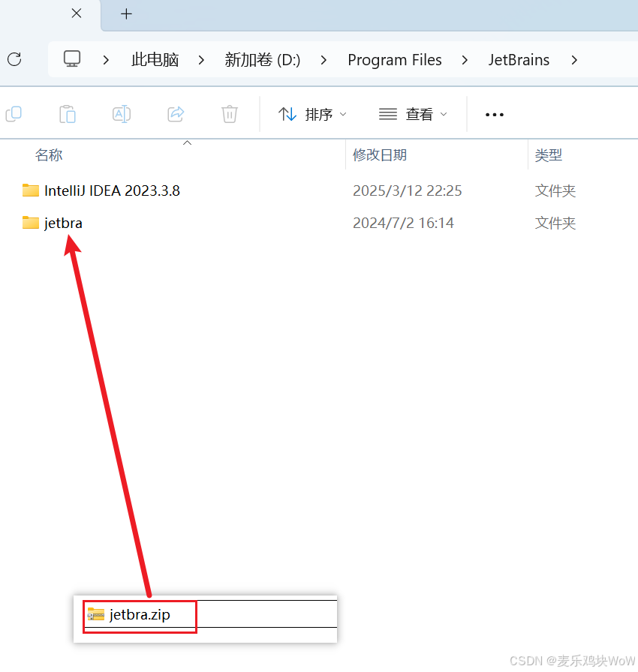Sort by 名称 column header
The image size is (638, 672).
click(49, 154)
